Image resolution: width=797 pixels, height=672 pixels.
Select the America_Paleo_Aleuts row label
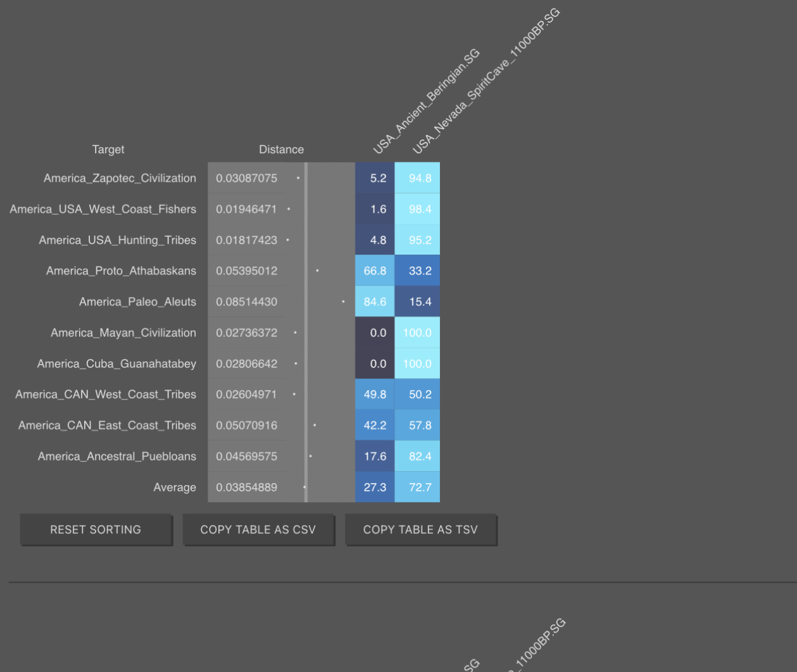coord(137,301)
